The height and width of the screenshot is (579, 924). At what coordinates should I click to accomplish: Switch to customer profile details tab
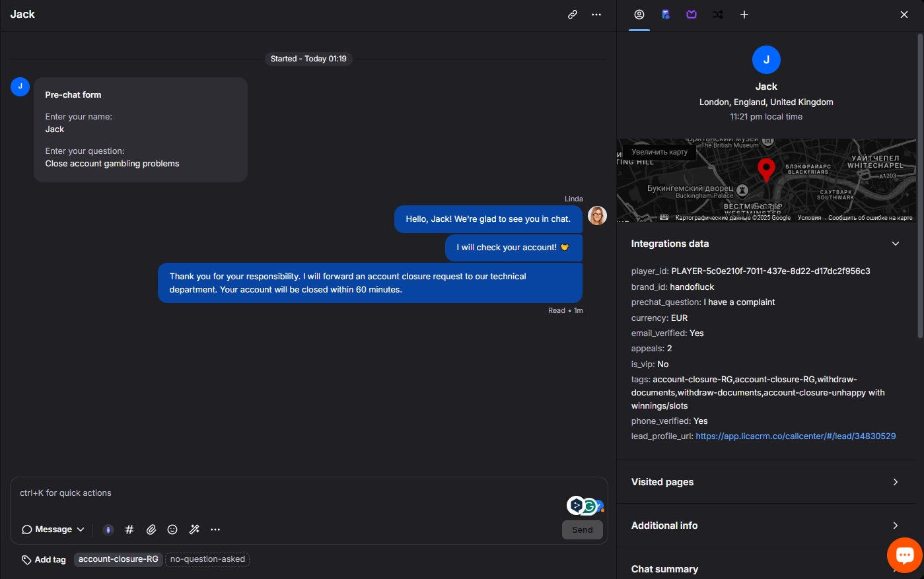(x=639, y=15)
